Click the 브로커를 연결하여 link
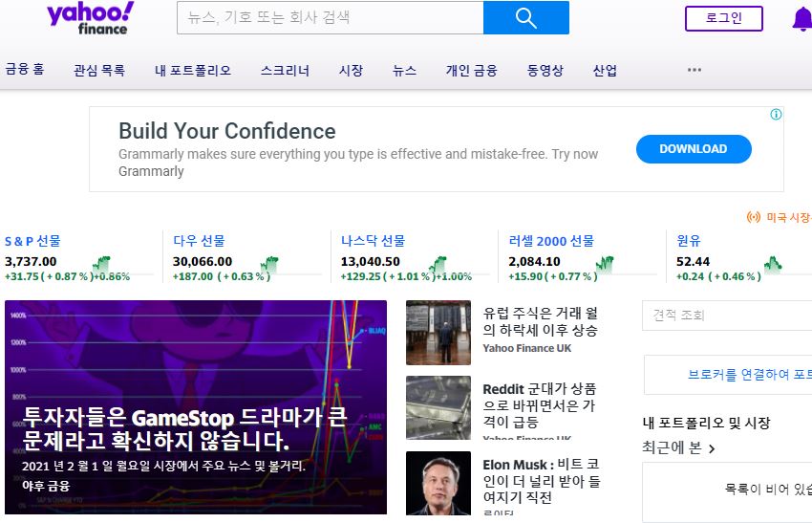This screenshot has width=812, height=523. click(749, 374)
